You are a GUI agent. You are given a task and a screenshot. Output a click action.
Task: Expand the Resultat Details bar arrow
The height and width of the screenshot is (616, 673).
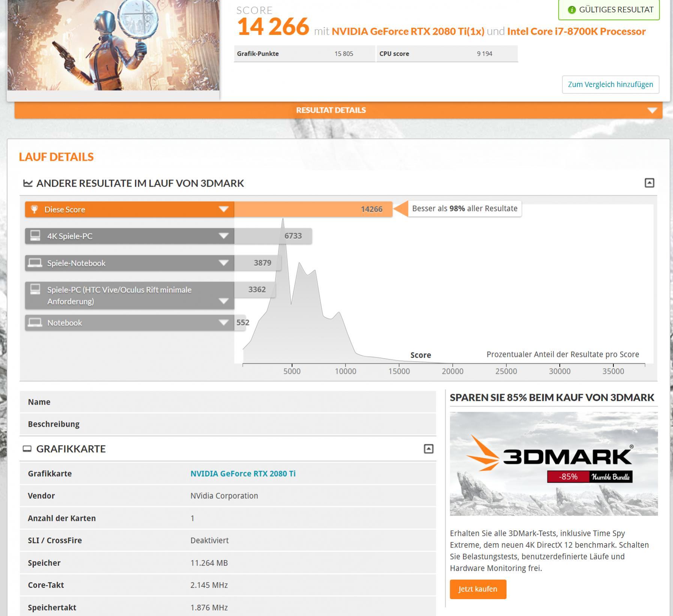point(652,110)
